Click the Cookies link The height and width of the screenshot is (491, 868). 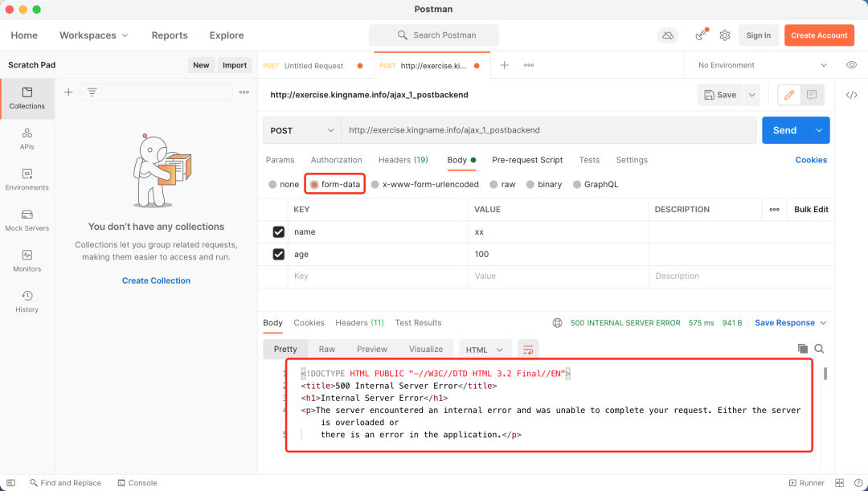click(x=811, y=160)
